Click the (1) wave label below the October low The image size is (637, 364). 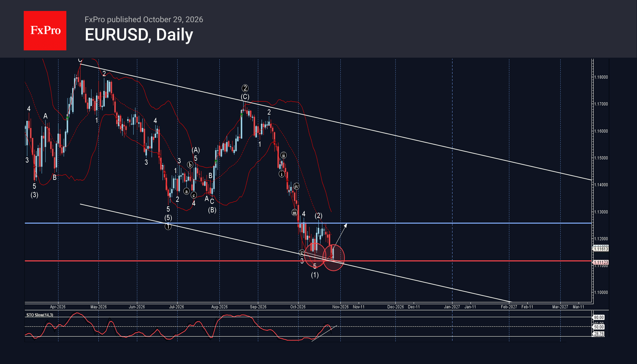[315, 275]
